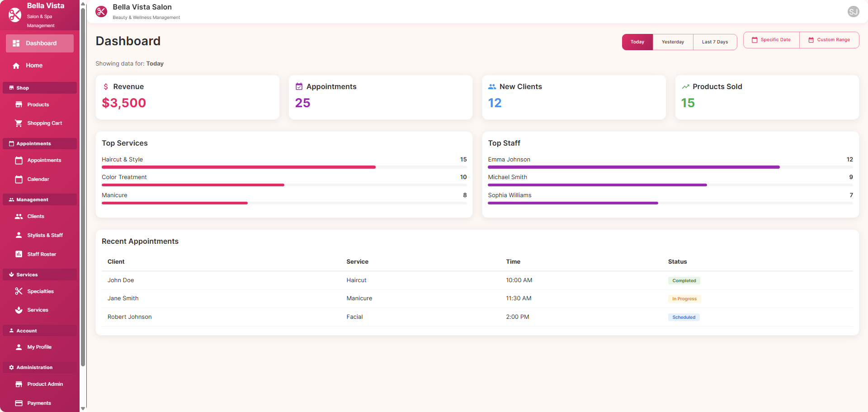Select the Specialties scissors icon
Viewport: 868px width, 412px height.
click(19, 291)
